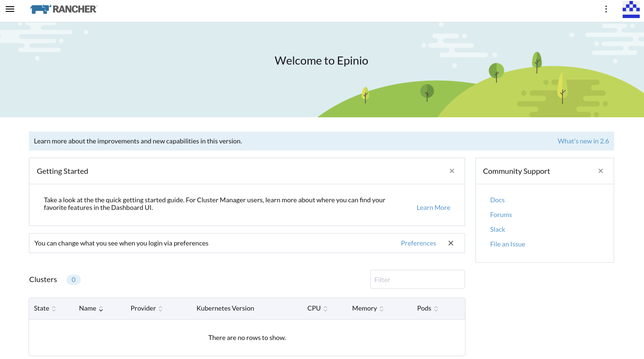Click the Clusters count badge
Image resolution: width=644 pixels, height=359 pixels.
[x=74, y=280]
